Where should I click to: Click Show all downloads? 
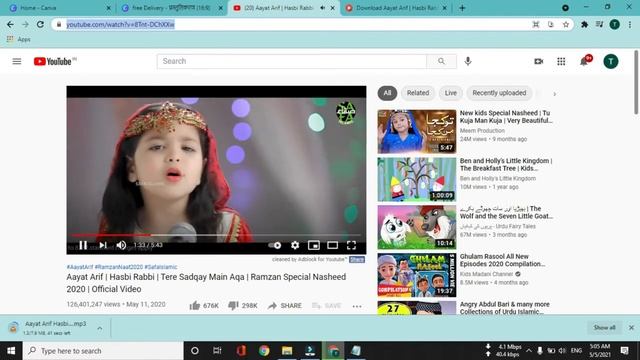coord(604,327)
